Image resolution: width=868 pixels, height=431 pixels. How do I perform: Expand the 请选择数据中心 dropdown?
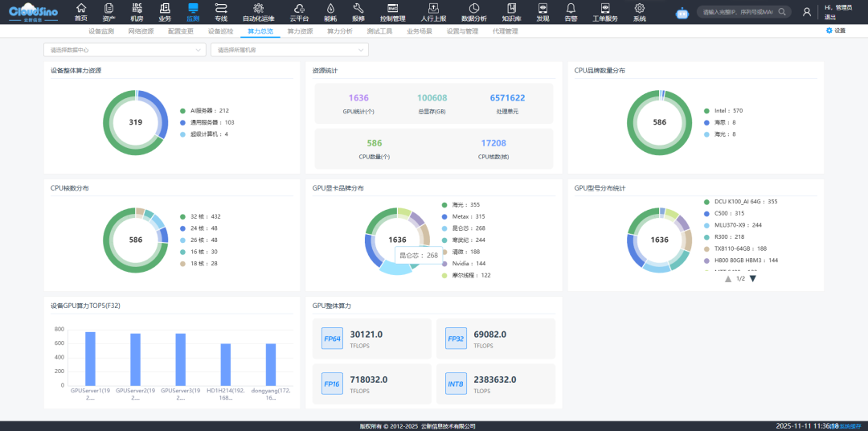[x=124, y=50]
